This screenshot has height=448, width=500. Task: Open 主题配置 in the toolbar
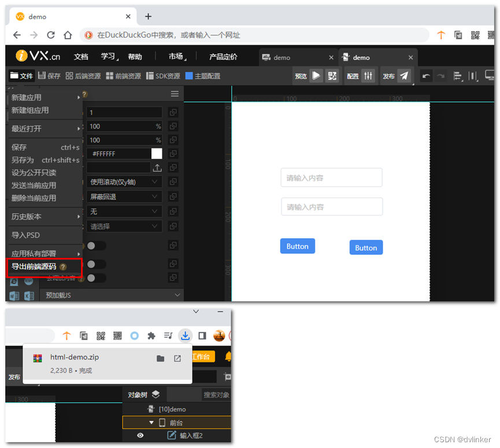pyautogui.click(x=203, y=76)
